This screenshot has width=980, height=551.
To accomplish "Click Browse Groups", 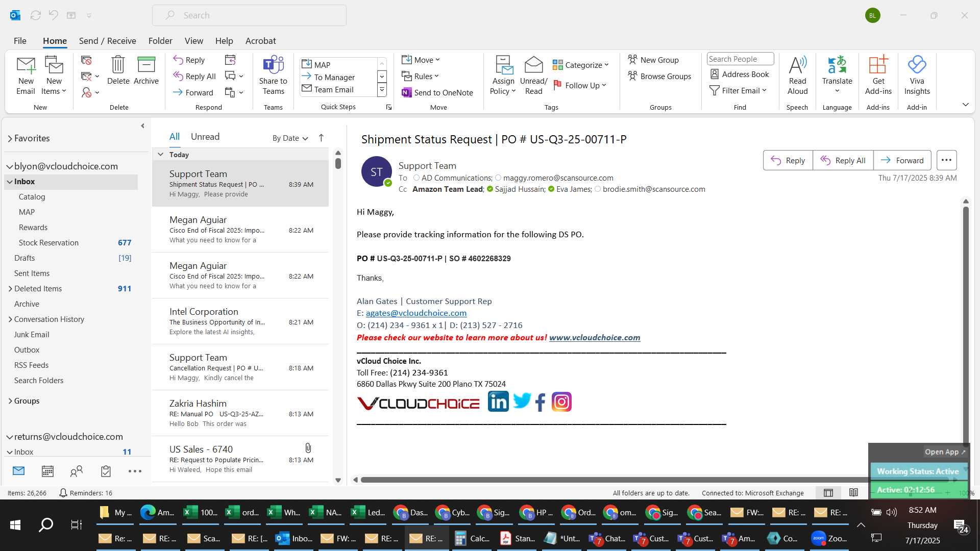I will pos(659,76).
